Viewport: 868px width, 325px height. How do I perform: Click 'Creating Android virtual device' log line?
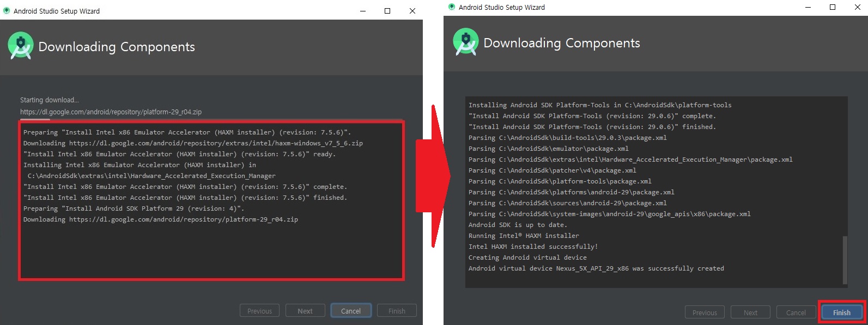point(527,257)
